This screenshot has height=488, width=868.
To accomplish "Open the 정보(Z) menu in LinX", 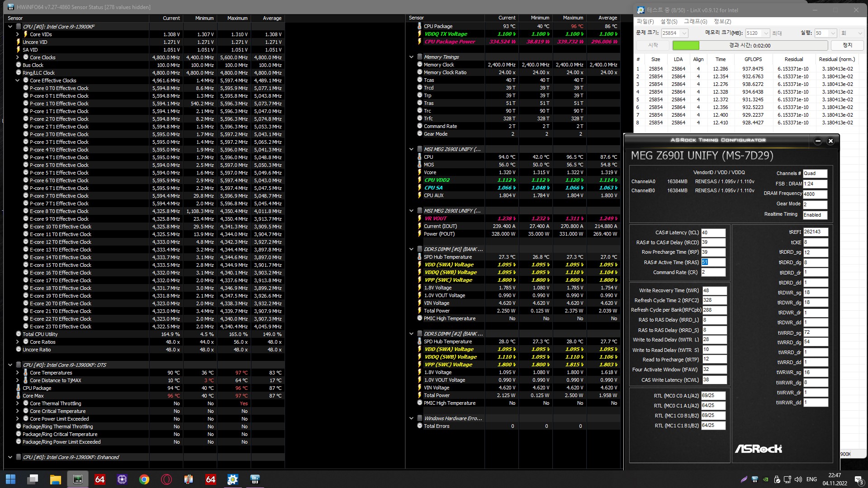I will pyautogui.click(x=722, y=22).
